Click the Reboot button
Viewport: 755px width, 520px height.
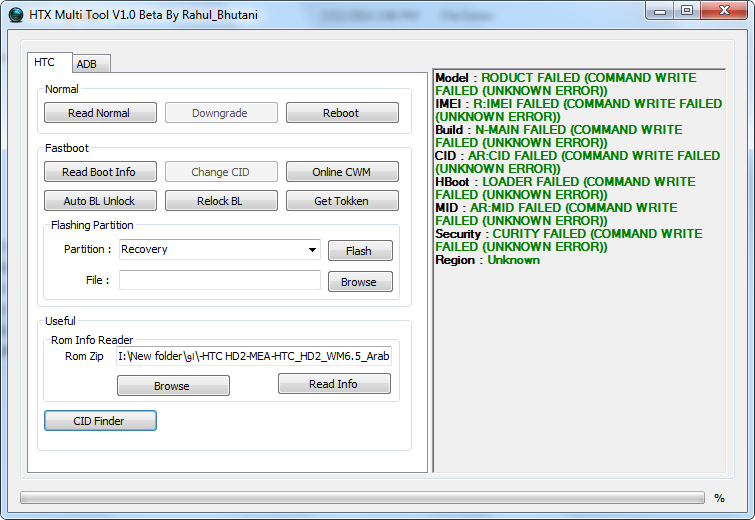click(x=342, y=113)
